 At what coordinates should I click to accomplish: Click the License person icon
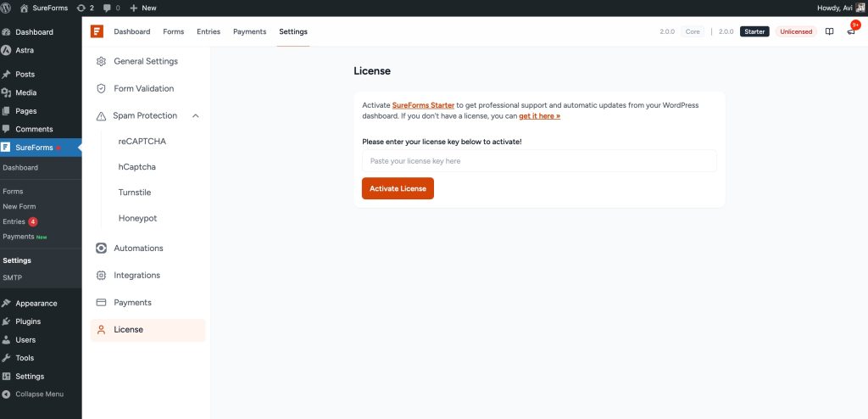tap(101, 330)
